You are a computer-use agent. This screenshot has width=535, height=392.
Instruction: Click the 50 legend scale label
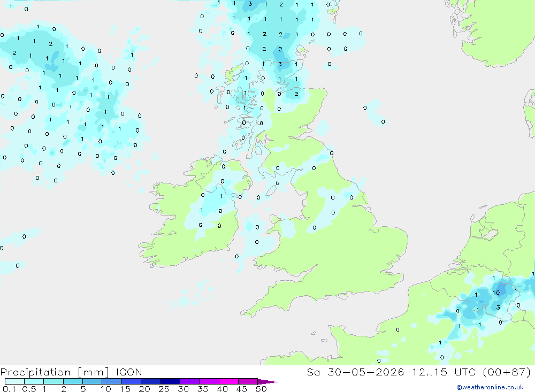pos(261,389)
